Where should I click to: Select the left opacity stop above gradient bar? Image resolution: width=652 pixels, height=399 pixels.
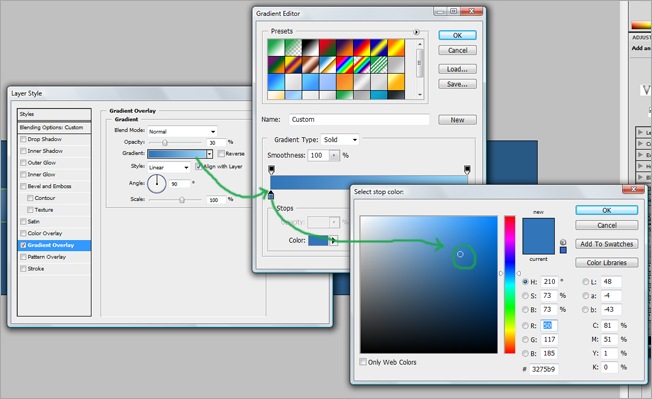click(x=272, y=169)
